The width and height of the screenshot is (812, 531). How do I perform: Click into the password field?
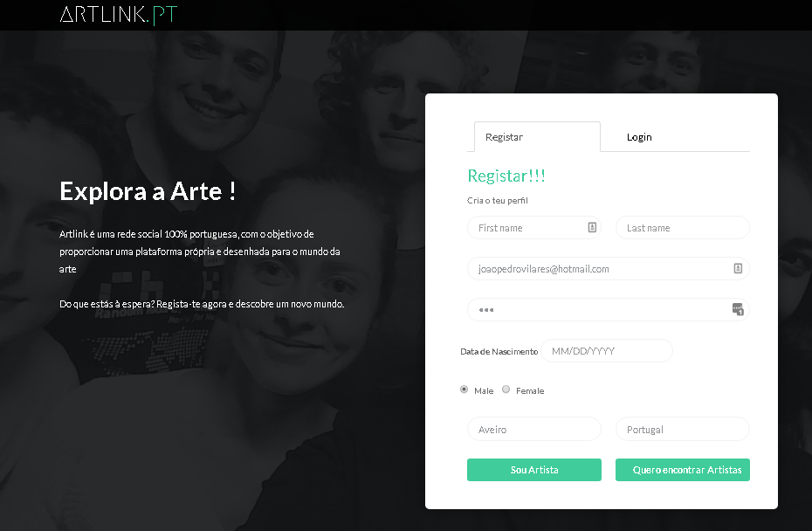tap(609, 309)
